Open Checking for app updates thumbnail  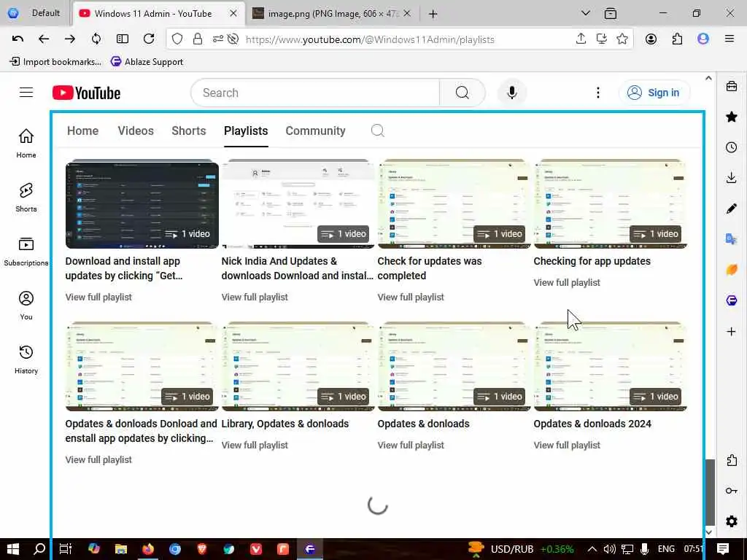coord(611,204)
